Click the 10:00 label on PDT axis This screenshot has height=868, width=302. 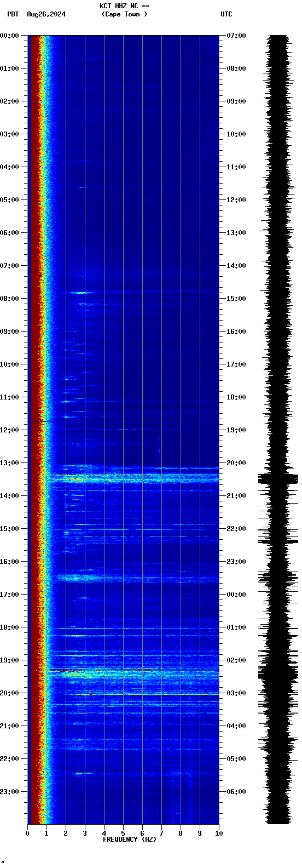tap(9, 364)
